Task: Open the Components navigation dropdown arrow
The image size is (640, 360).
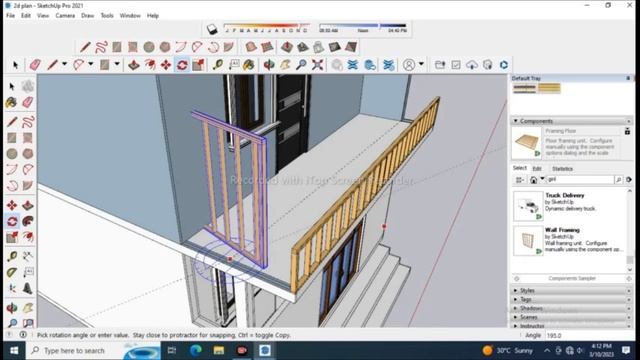Action: point(542,179)
